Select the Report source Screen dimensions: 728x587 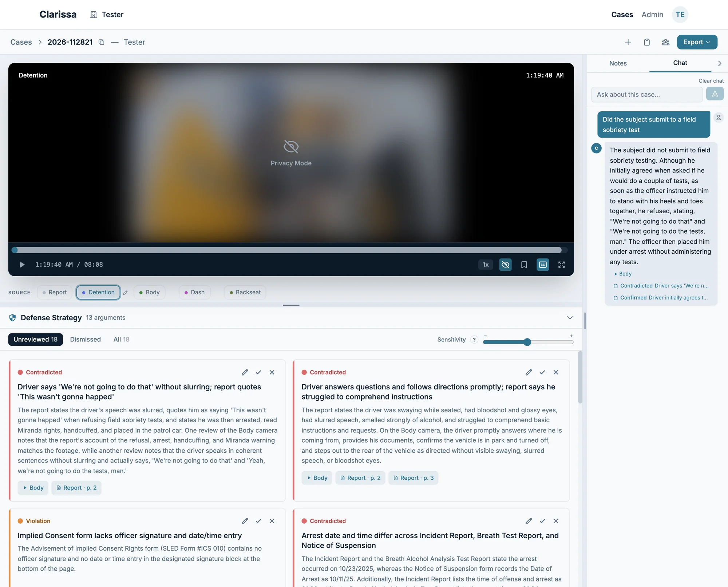(x=54, y=292)
